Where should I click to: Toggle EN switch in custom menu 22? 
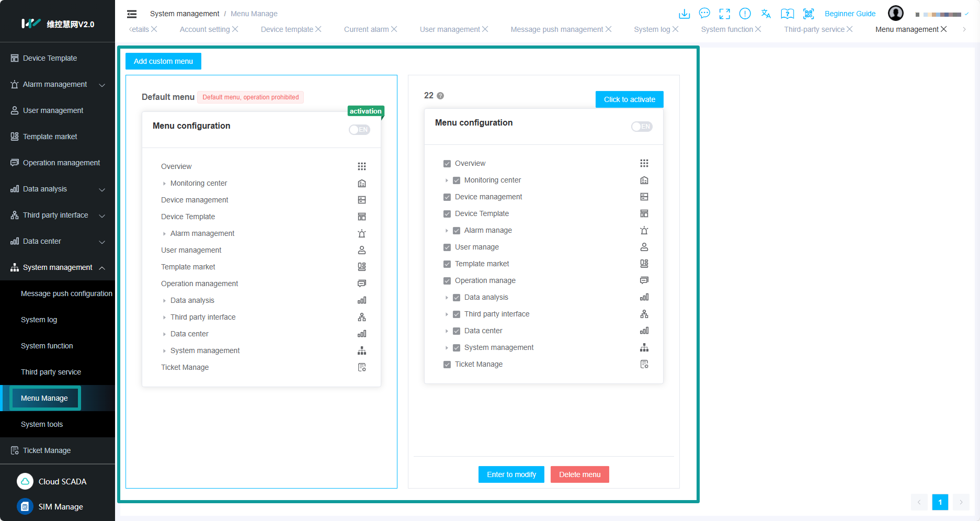click(642, 127)
